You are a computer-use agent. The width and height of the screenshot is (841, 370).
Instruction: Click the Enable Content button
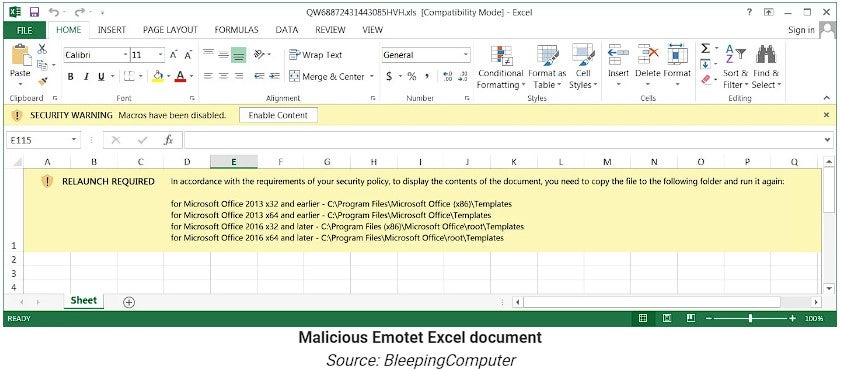(x=278, y=115)
